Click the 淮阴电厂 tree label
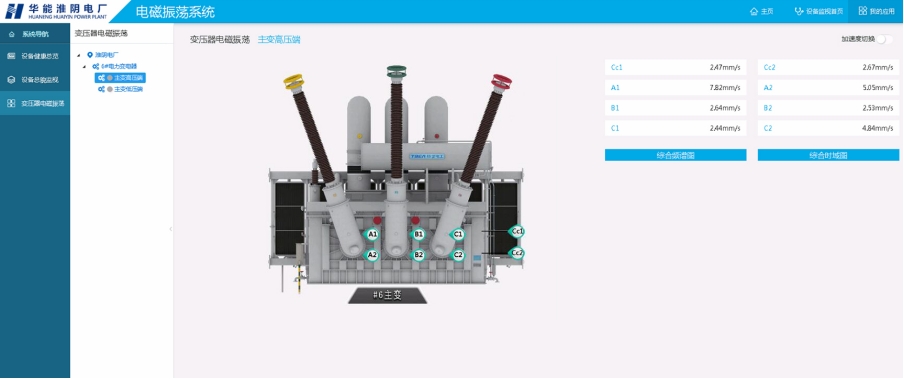Screen dimensions: 904x379 [107, 55]
